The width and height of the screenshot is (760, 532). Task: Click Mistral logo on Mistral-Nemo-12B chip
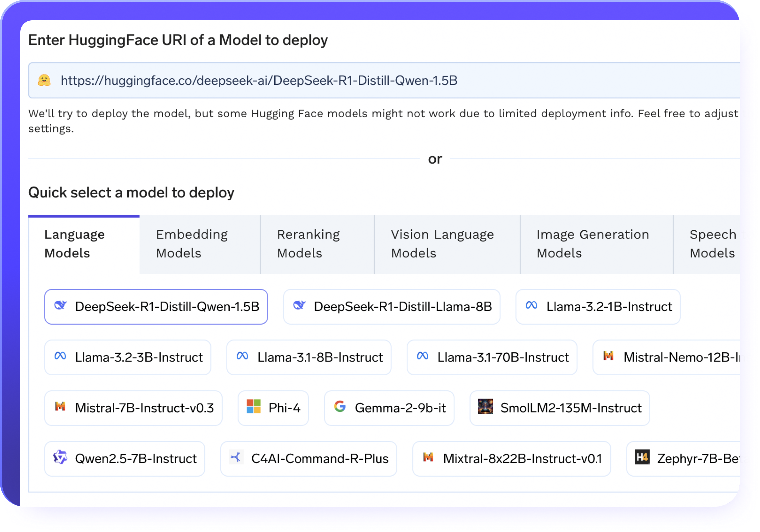pyautogui.click(x=608, y=356)
